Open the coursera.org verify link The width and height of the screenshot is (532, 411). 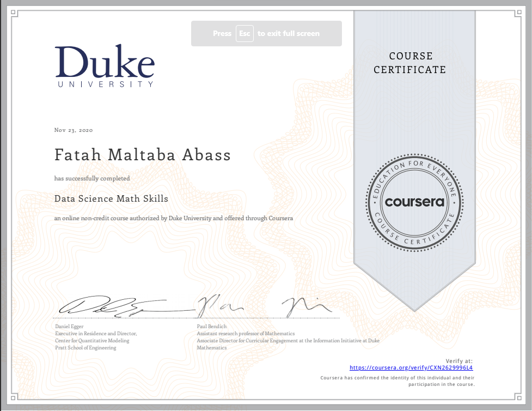point(411,367)
